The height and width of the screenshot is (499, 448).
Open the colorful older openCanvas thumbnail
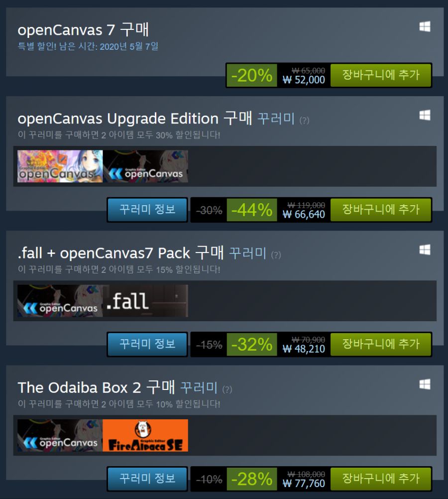point(60,166)
